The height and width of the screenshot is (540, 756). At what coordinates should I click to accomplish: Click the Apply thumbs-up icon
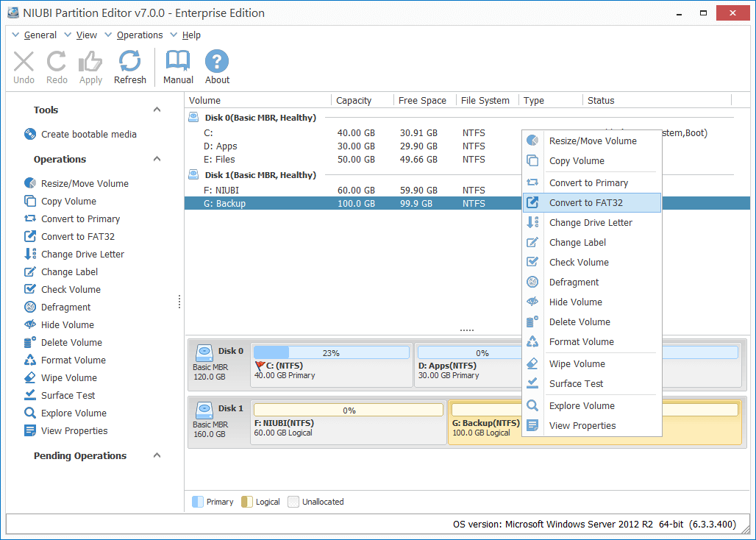(x=90, y=62)
